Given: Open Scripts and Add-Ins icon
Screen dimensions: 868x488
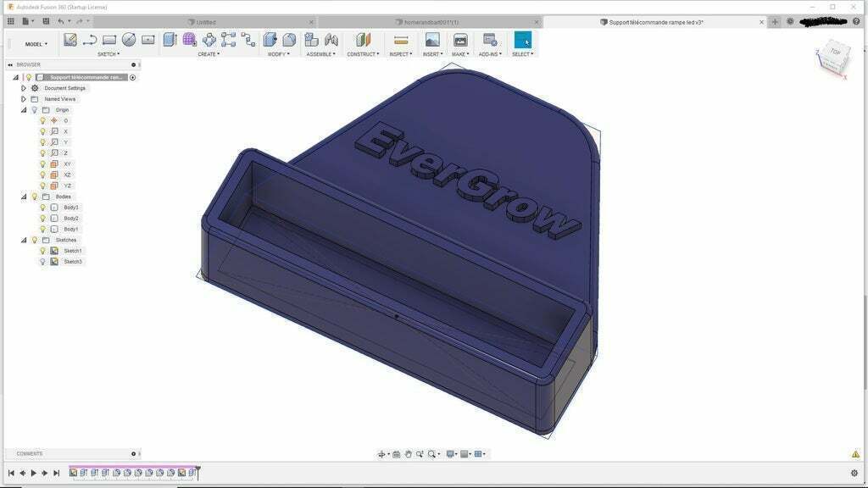Looking at the screenshot, I should (x=490, y=40).
